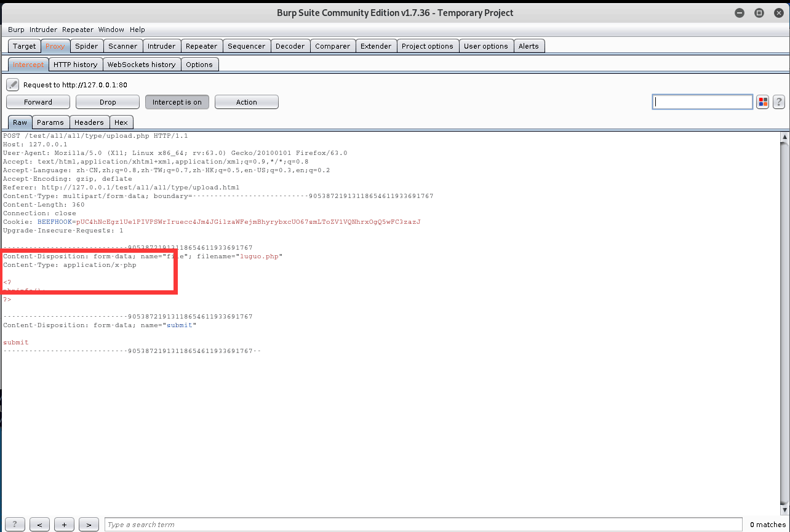Screen dimensions: 790x532
Task: Switch to the Sequencer tab
Action: pyautogui.click(x=246, y=46)
